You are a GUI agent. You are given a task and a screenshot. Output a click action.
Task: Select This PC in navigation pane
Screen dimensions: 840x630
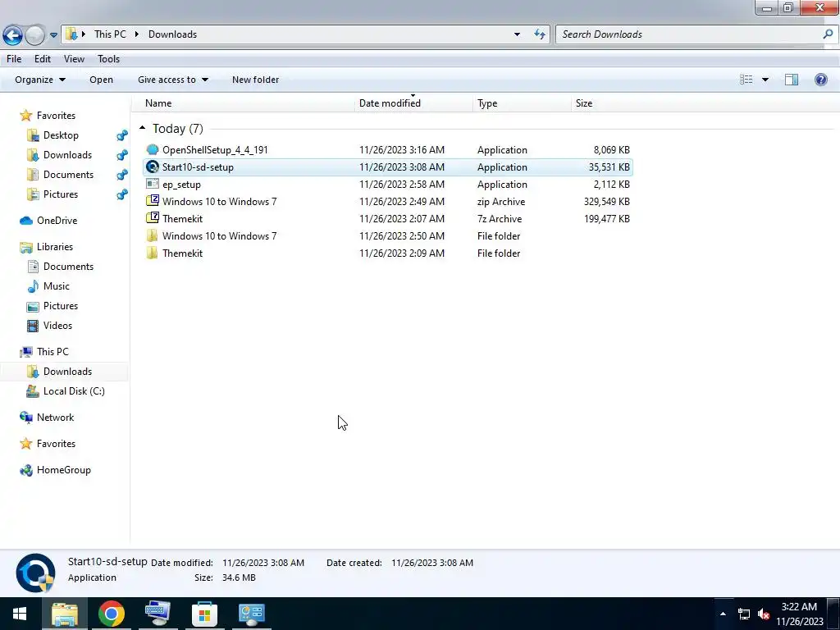pyautogui.click(x=52, y=352)
